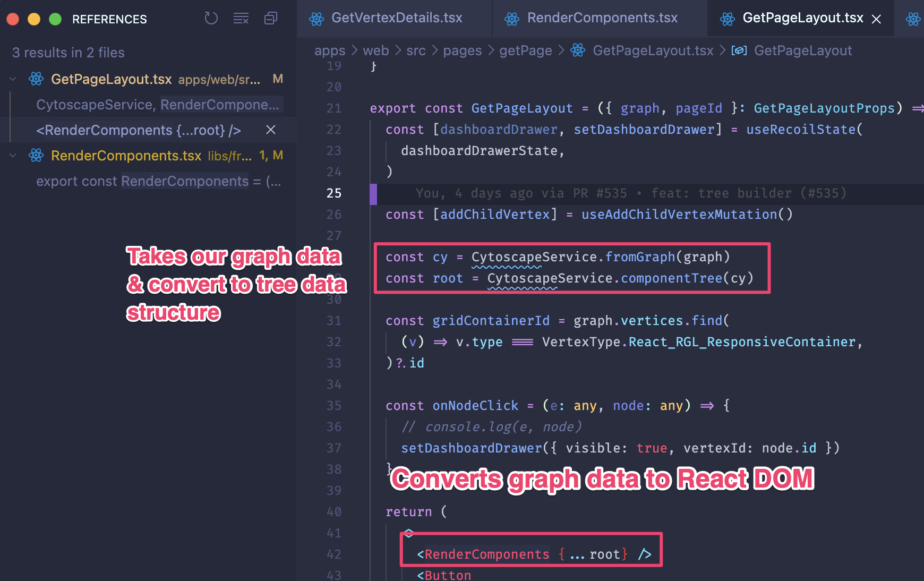The image size is (924, 581).
Task: Click the React icon beside RenderComponents.tsx in sidebar
Action: pos(36,155)
